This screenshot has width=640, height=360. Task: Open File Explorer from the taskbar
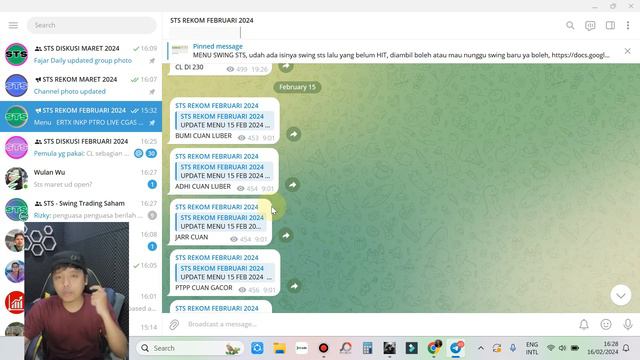(280, 348)
